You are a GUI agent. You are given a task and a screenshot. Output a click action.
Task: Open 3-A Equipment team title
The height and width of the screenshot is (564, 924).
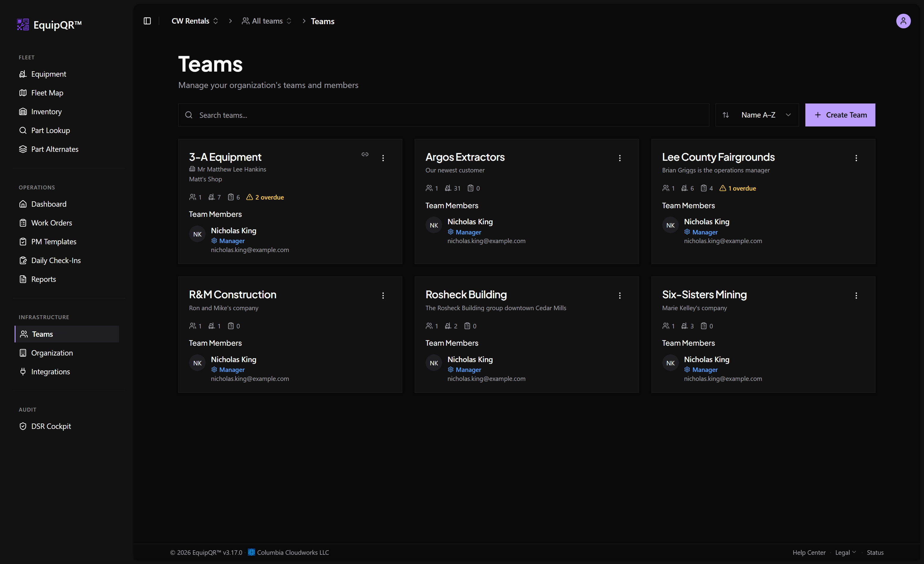click(x=225, y=157)
